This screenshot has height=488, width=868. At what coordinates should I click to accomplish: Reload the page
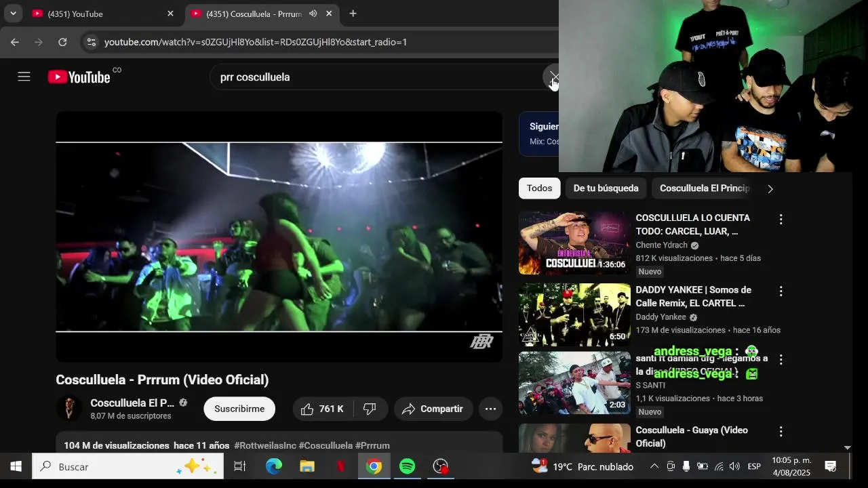pyautogui.click(x=62, y=42)
